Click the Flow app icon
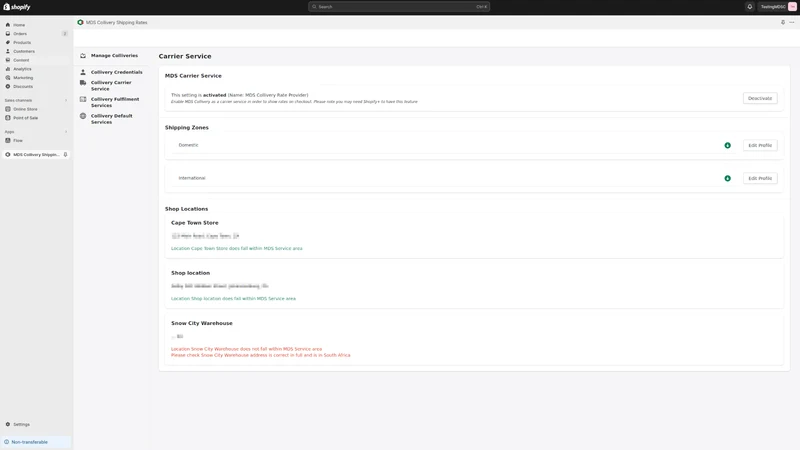 tap(8, 140)
